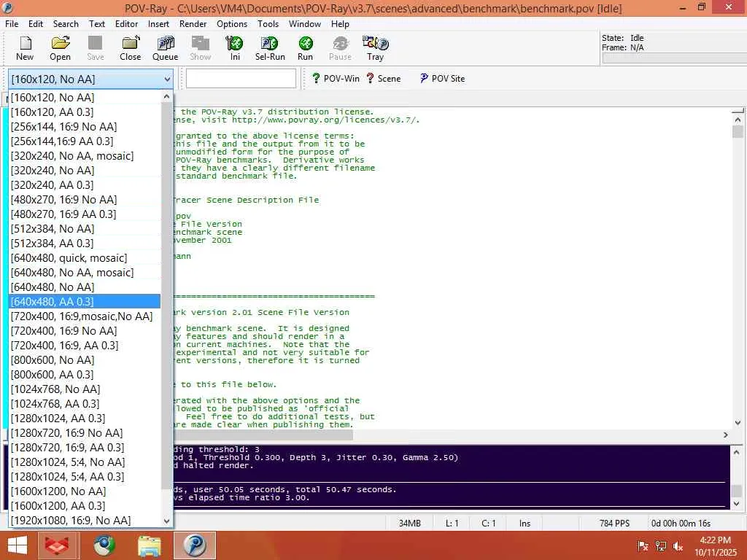Close the current file using the Close icon
747x560 pixels.
[x=131, y=48]
